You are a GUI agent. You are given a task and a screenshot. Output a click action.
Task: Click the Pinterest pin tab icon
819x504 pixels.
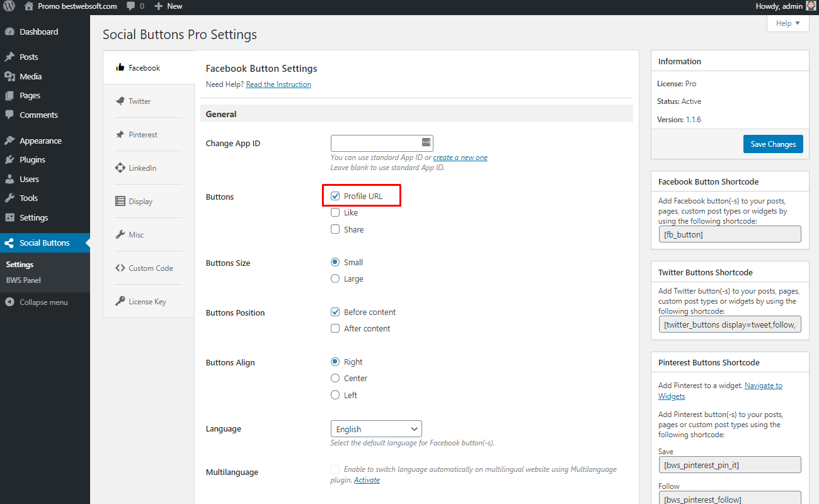click(120, 134)
